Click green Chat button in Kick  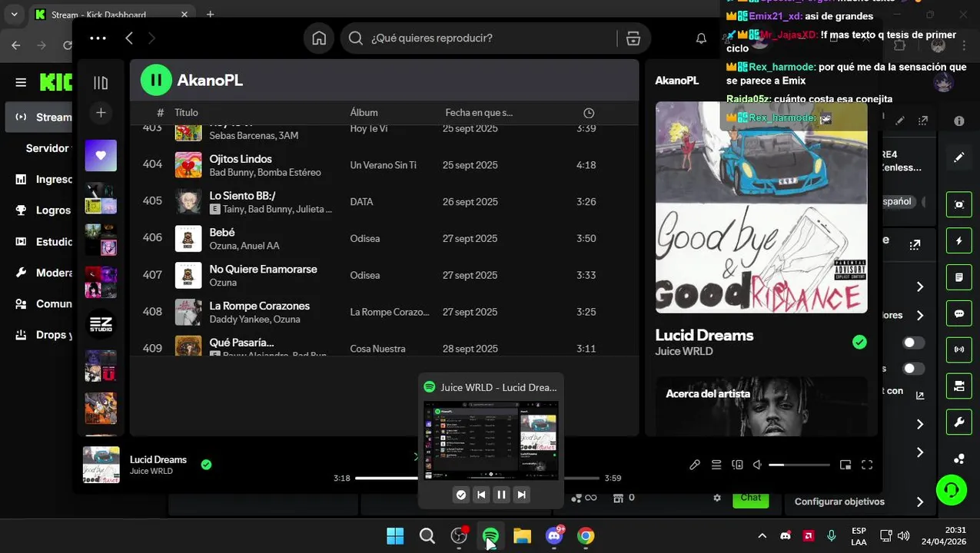[751, 498]
